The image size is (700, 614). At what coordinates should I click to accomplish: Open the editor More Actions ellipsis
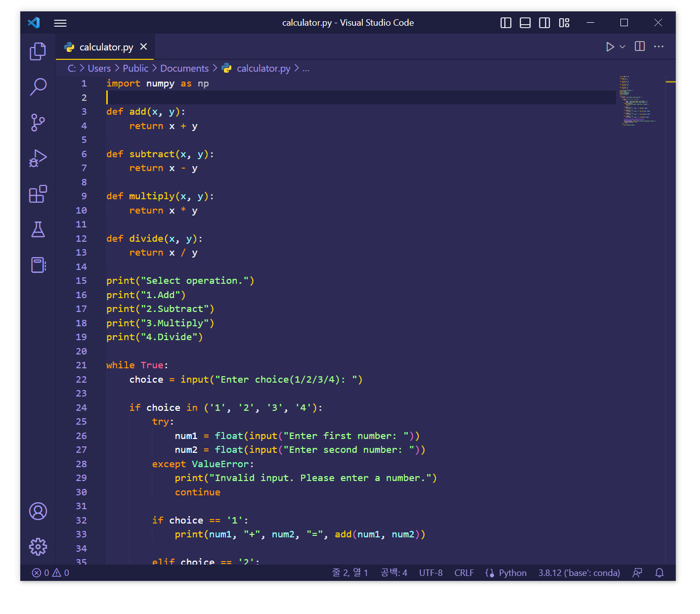pyautogui.click(x=658, y=46)
